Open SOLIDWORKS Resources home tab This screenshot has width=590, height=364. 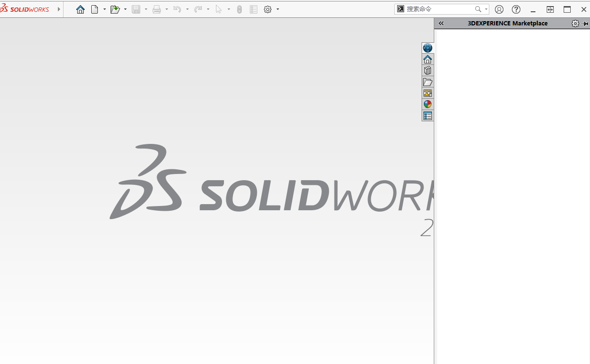click(x=428, y=59)
